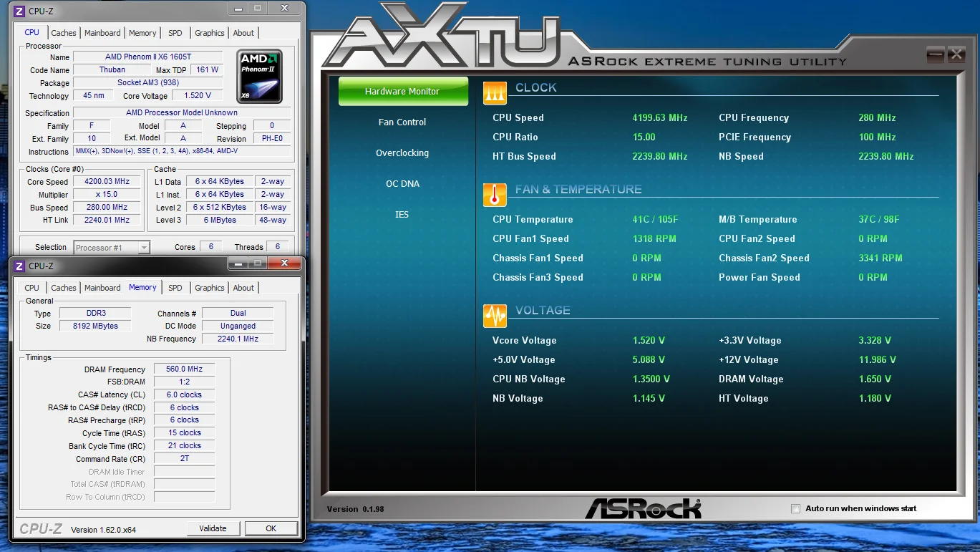
Task: Click the AXTU CPU Speed reading "4199.63 MHz"
Action: point(660,118)
